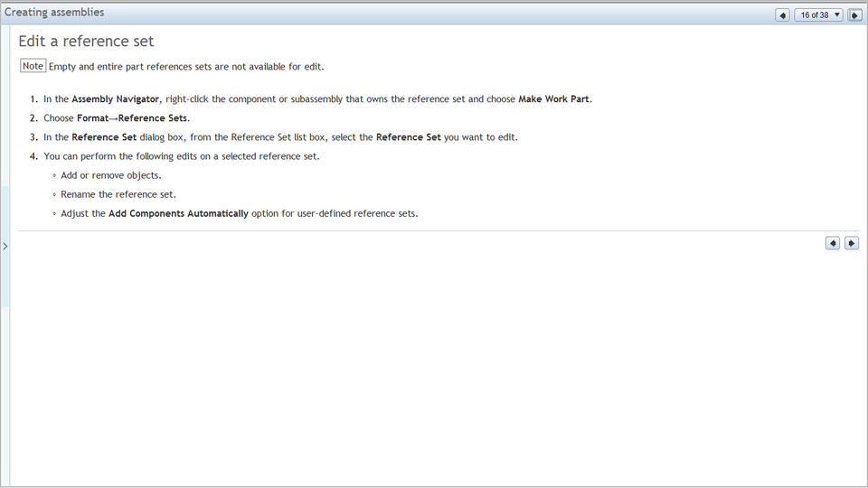Click bold 'Reference Set' dialog box name in step 3
The width and height of the screenshot is (868, 488).
(103, 137)
